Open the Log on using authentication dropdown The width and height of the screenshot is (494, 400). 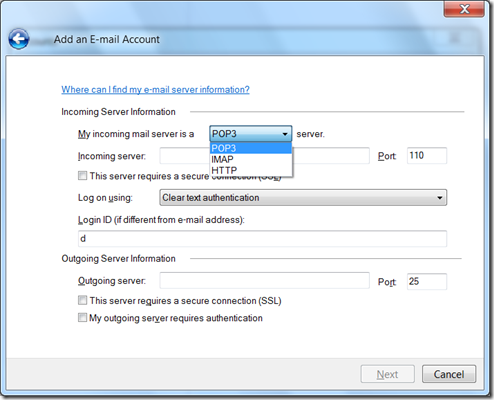pyautogui.click(x=303, y=198)
